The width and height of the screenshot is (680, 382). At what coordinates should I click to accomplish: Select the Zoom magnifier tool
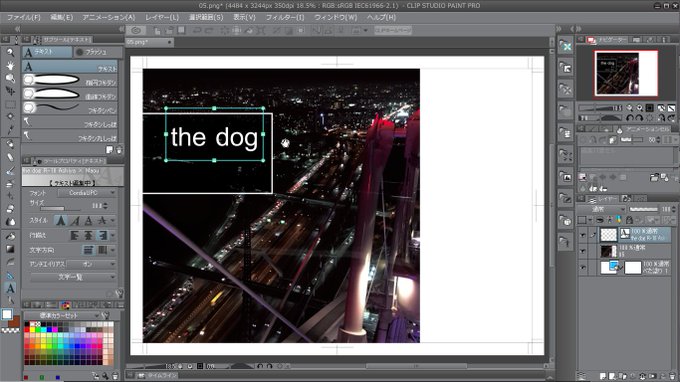tap(10, 53)
